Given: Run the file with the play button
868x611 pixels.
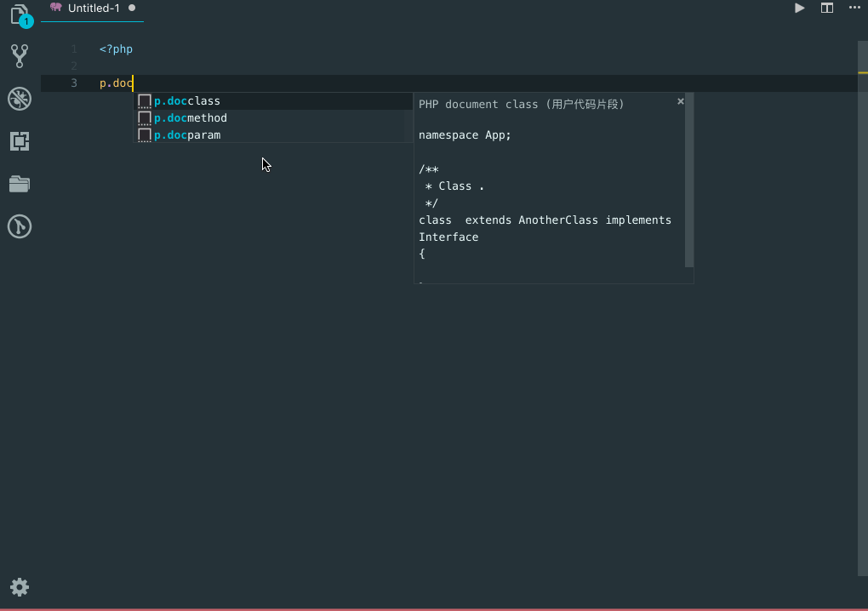Looking at the screenshot, I should (798, 8).
